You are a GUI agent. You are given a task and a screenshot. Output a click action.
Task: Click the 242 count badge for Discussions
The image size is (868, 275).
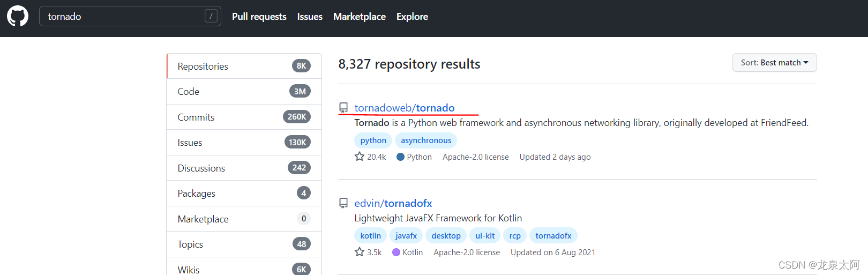(x=299, y=168)
